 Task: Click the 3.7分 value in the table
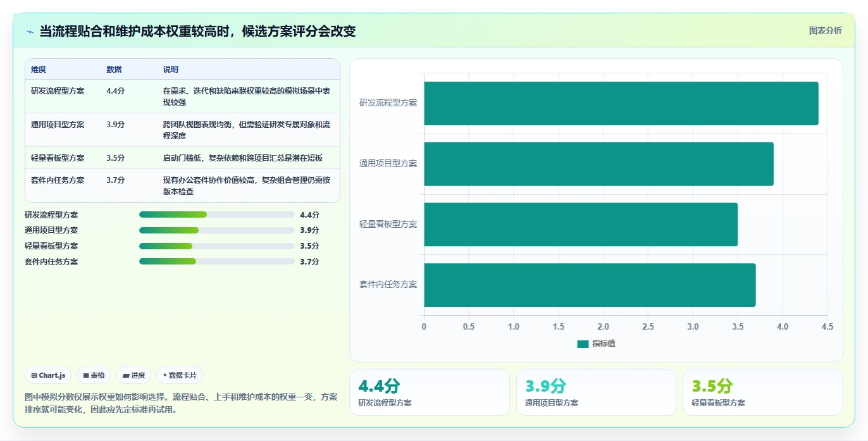116,180
